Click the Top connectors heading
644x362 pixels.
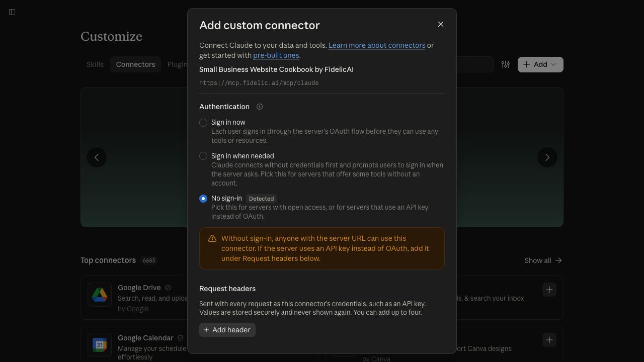point(108,260)
